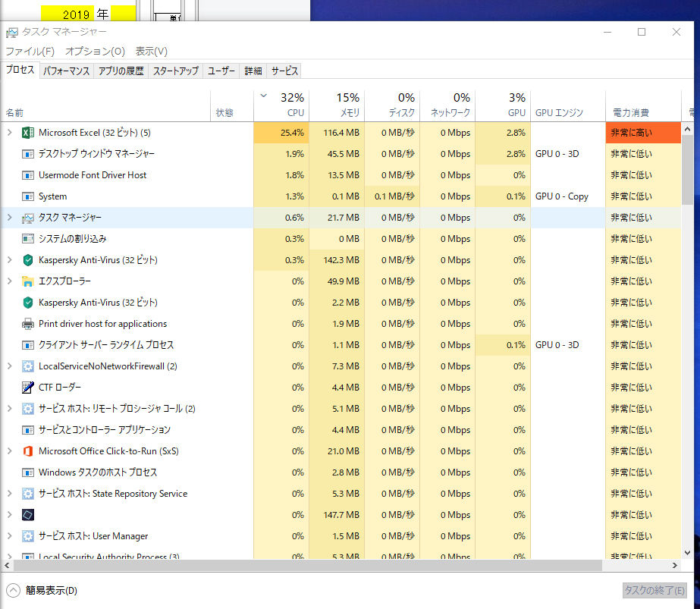The image size is (700, 609).
Task: Click the エクスプローラー folder icon
Action: (27, 281)
